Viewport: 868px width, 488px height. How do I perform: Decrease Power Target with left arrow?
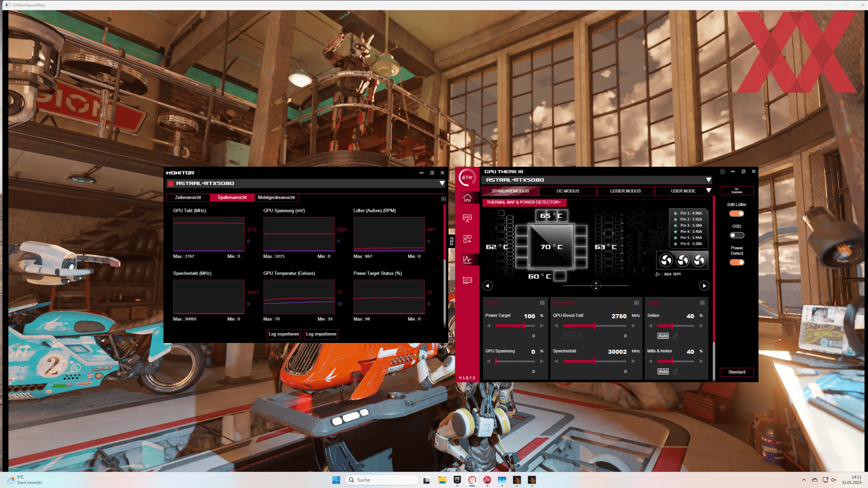[x=489, y=326]
